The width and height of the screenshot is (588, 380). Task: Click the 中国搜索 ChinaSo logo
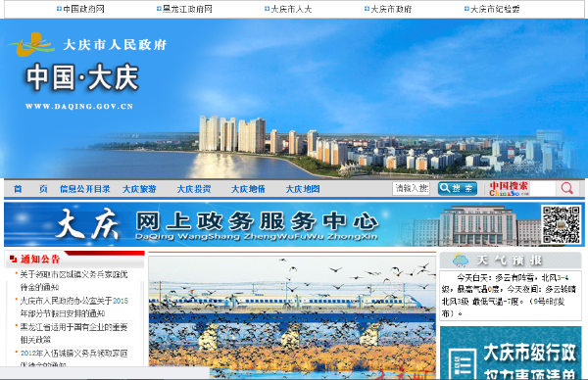pyautogui.click(x=510, y=188)
